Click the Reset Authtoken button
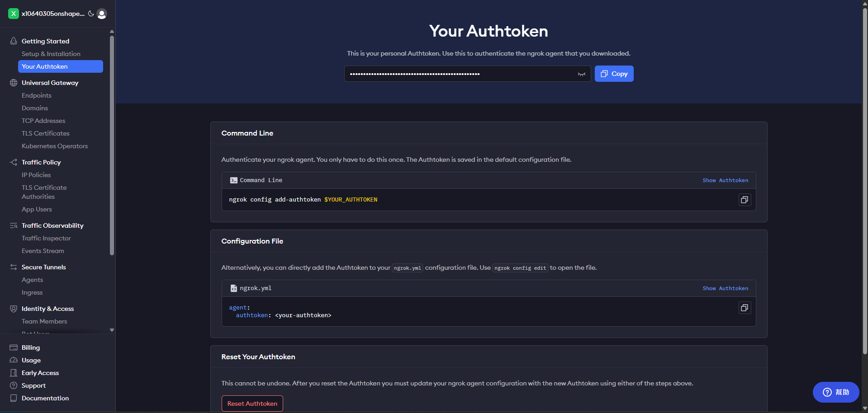The height and width of the screenshot is (413, 868). [252, 404]
